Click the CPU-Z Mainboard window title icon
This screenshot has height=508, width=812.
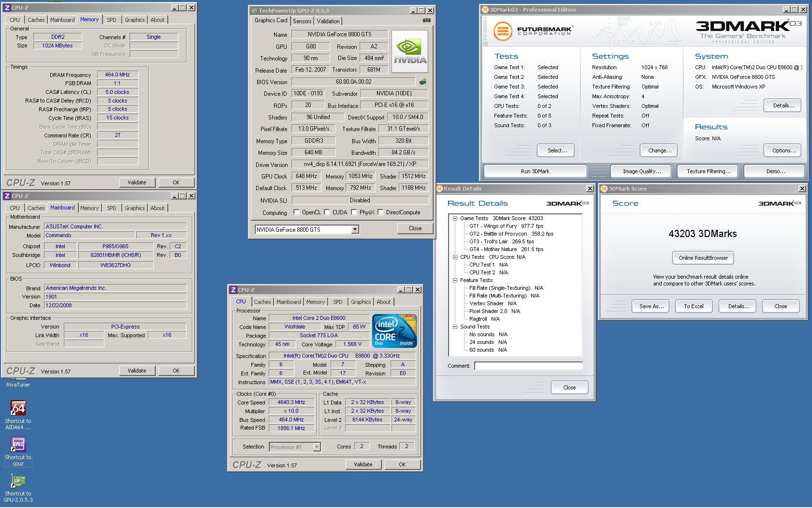pyautogui.click(x=7, y=196)
